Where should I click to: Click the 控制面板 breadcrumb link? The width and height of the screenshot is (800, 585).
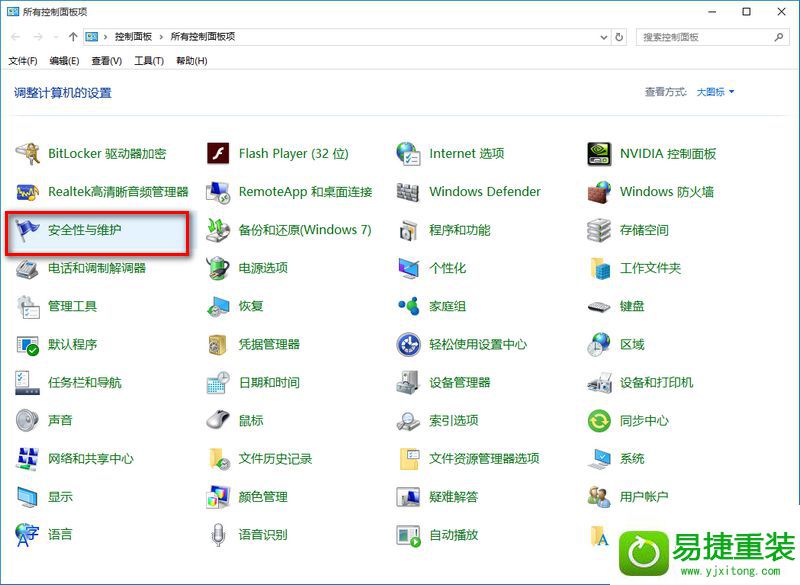[x=133, y=37]
